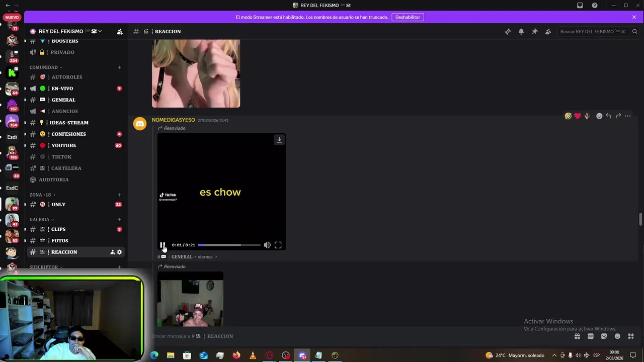
Task: Open the channel threads icon
Action: pyautogui.click(x=508, y=31)
